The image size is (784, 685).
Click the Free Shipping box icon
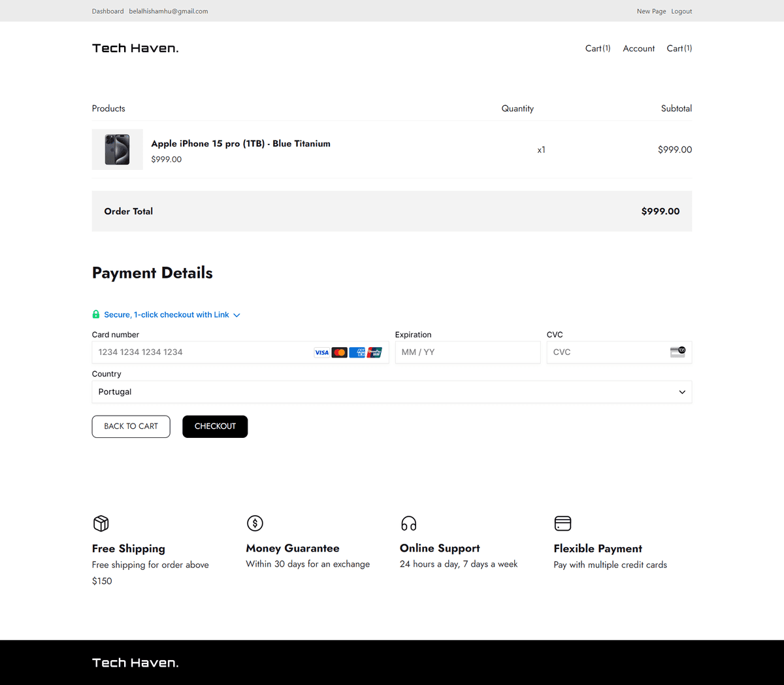coord(101,523)
